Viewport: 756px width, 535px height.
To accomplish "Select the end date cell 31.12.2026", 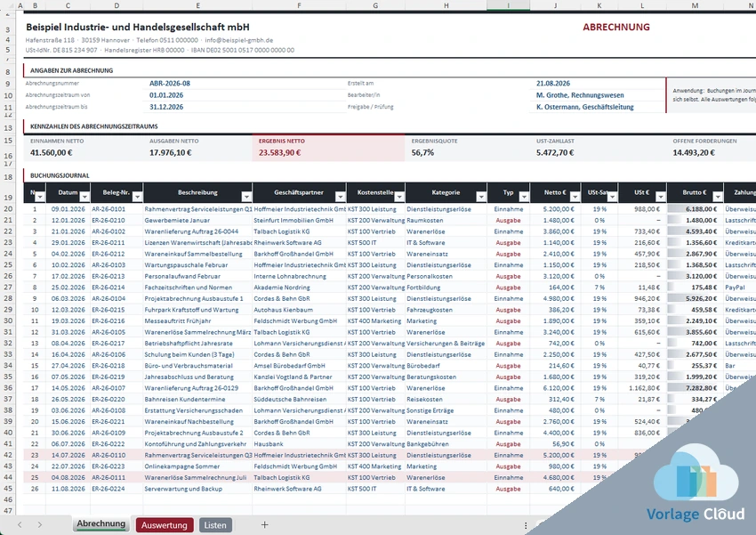I will pyautogui.click(x=166, y=107).
